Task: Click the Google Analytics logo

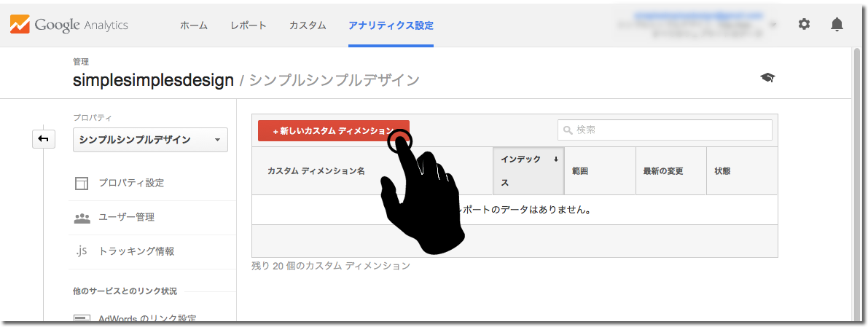Action: [x=69, y=25]
